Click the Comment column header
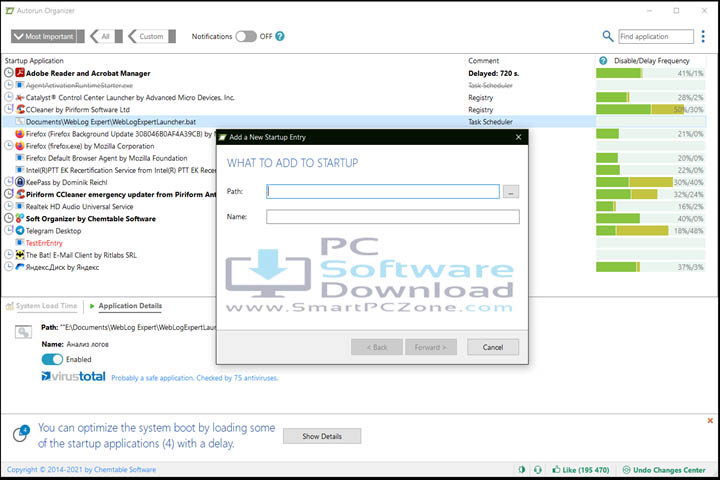This screenshot has height=480, width=720. (483, 61)
